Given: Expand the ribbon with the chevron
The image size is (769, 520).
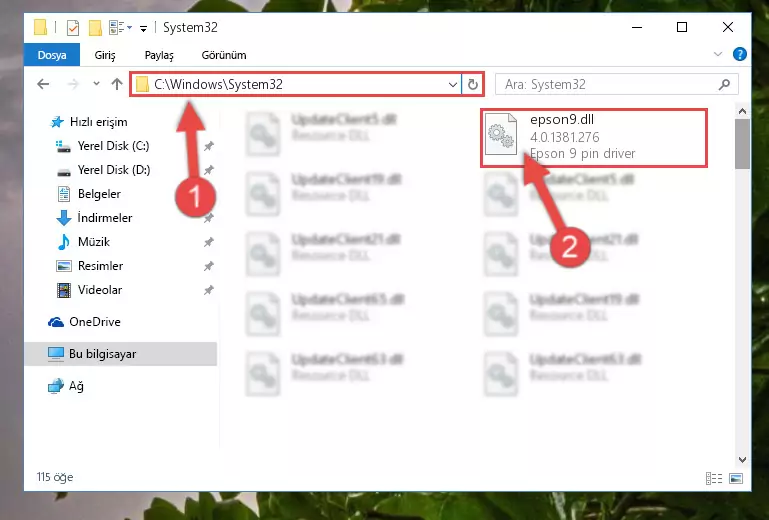Looking at the screenshot, I should [x=718, y=54].
